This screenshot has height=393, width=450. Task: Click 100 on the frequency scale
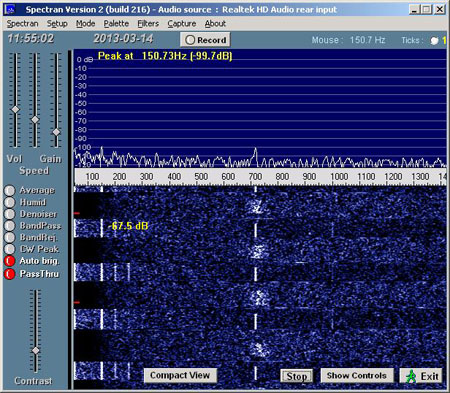92,177
